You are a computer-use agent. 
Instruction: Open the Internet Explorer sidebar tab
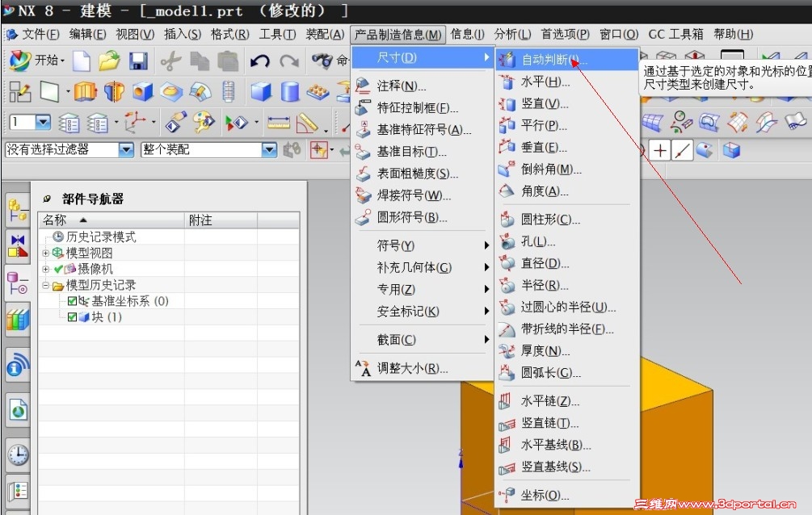click(x=18, y=410)
